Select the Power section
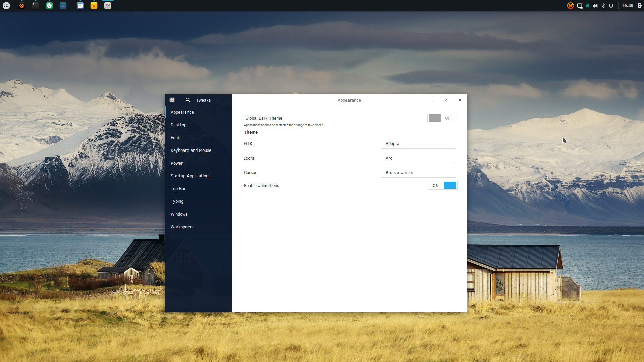The height and width of the screenshot is (362, 644). 199,163
